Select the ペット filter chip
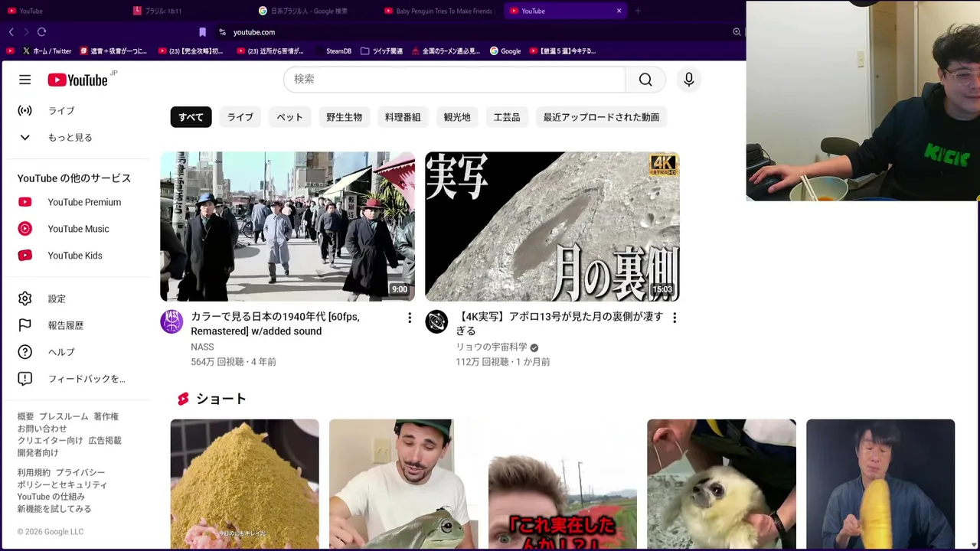This screenshot has width=980, height=551. click(x=289, y=117)
